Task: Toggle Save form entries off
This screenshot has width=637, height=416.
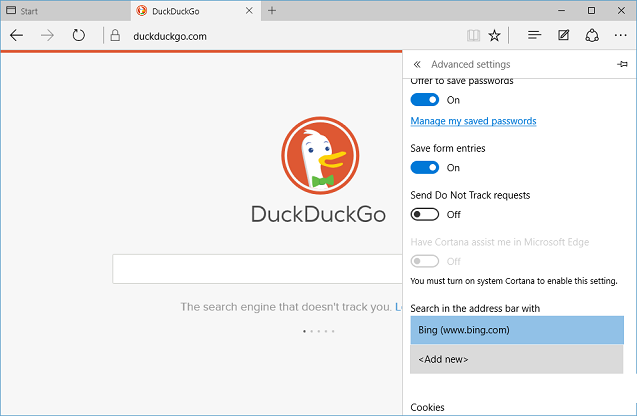Action: [x=425, y=167]
